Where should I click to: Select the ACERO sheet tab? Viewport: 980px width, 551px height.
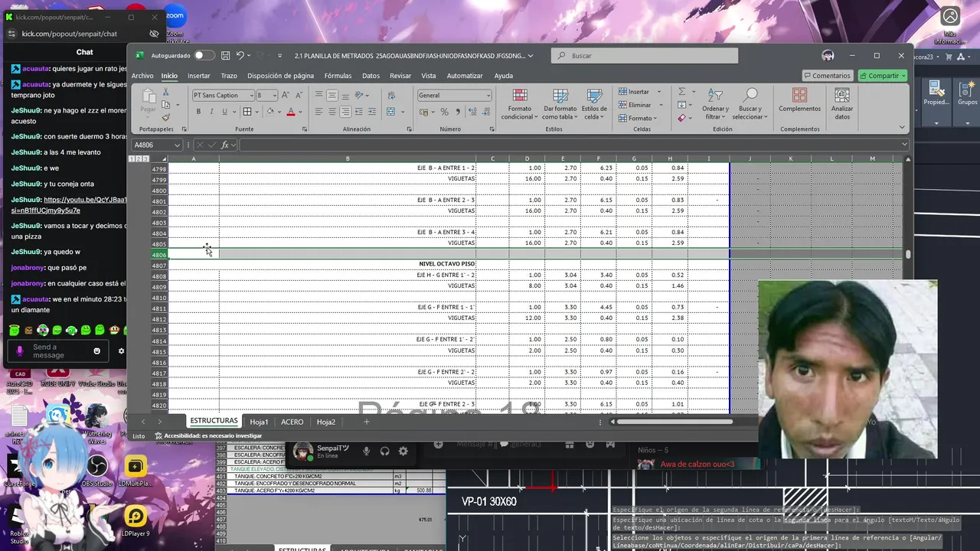[292, 422]
